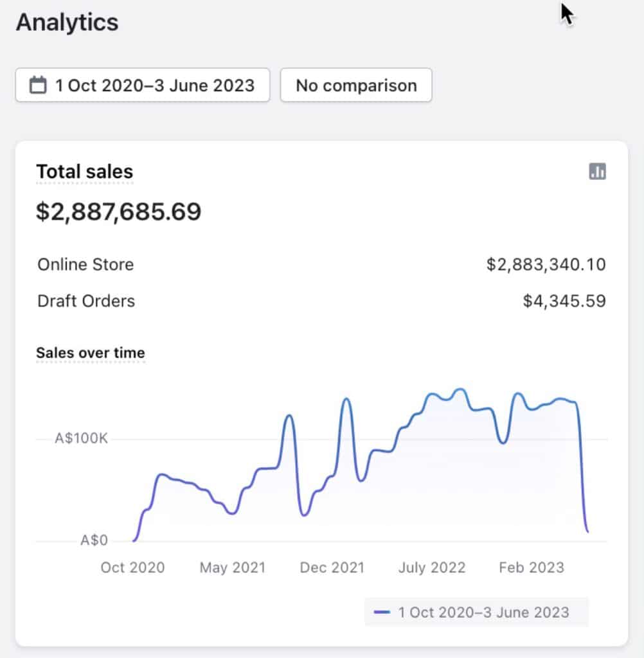Click the May 2021 axis label
The height and width of the screenshot is (658, 644).
tap(232, 567)
